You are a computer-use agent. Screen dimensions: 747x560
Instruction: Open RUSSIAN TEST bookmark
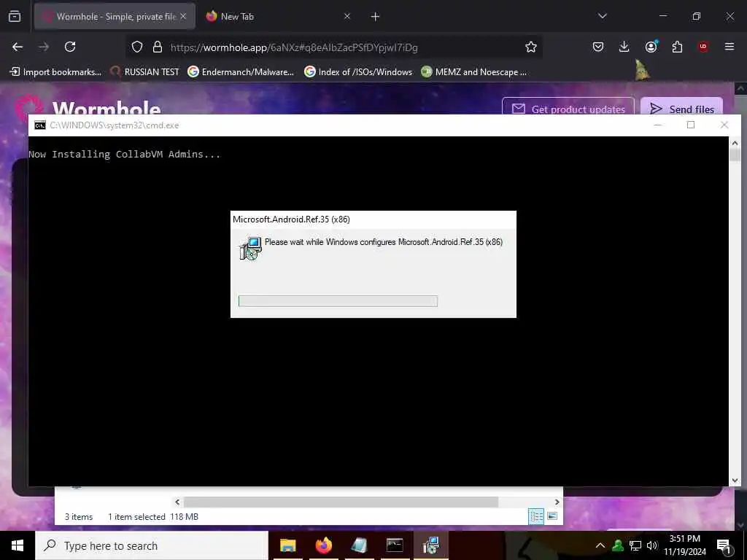click(145, 72)
